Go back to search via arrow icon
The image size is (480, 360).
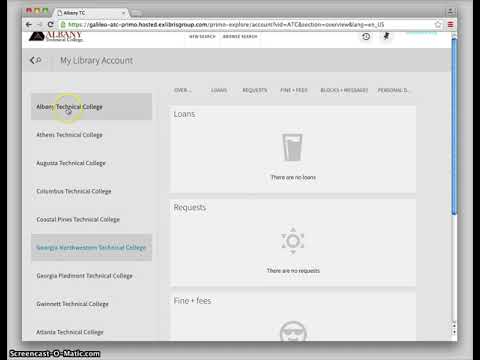(36, 60)
